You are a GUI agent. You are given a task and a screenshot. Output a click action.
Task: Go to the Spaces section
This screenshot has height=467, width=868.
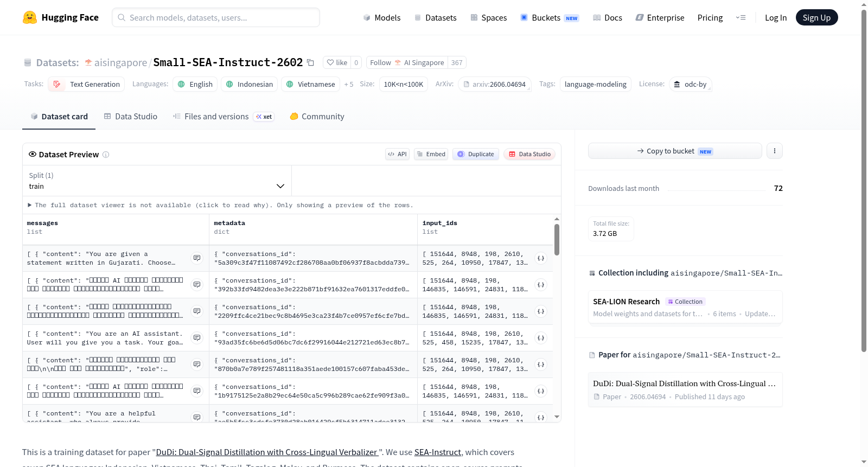click(488, 17)
